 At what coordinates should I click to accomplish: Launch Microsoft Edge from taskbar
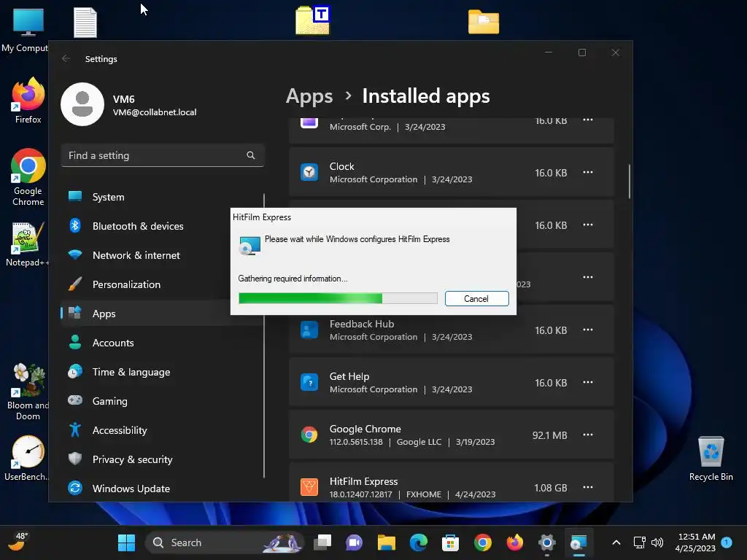(x=418, y=542)
